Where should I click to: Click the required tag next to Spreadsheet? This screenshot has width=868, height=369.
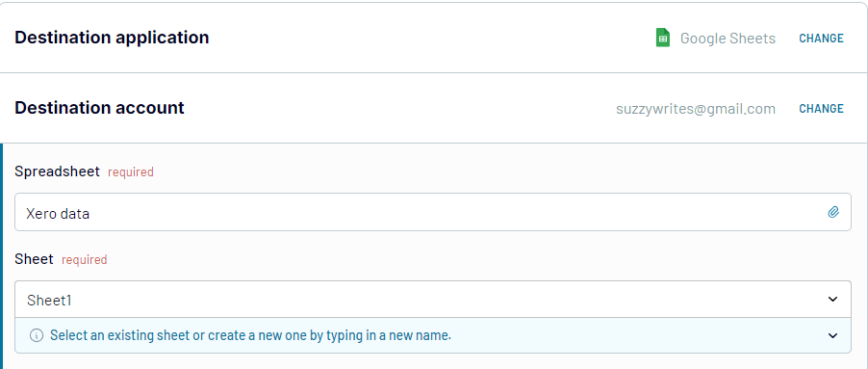(131, 172)
